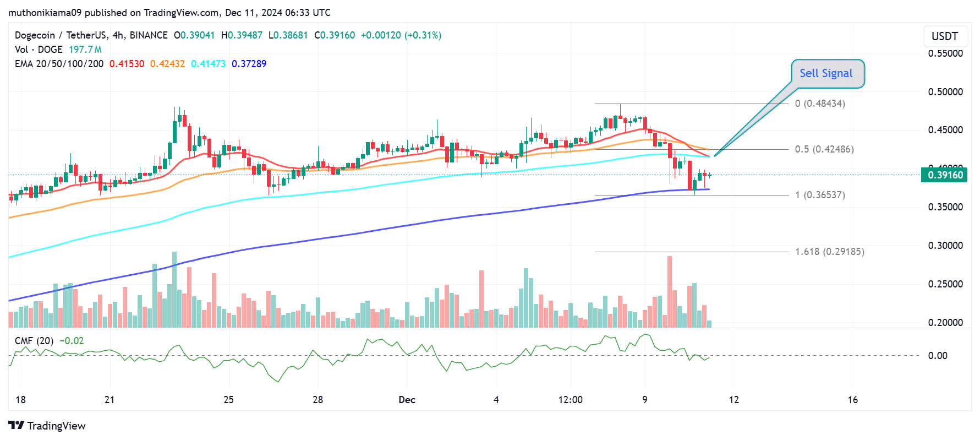Click the cyan EMA 100 value 0.41473

(x=208, y=64)
